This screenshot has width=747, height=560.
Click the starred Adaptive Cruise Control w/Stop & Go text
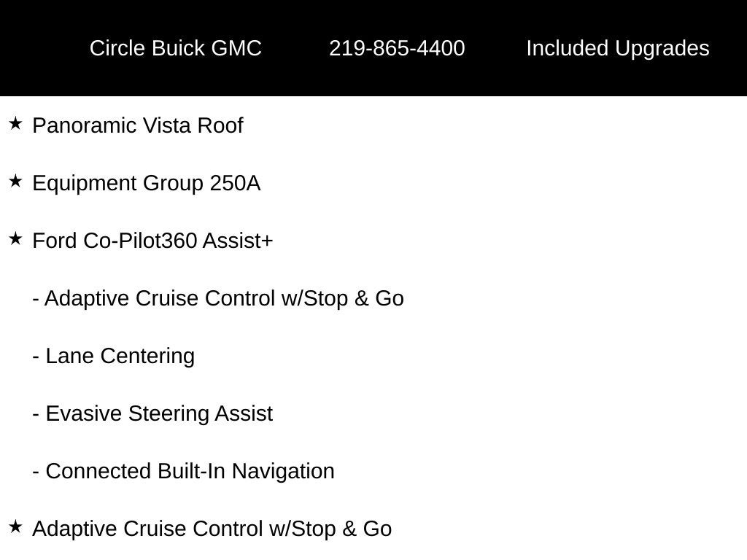tap(212, 529)
